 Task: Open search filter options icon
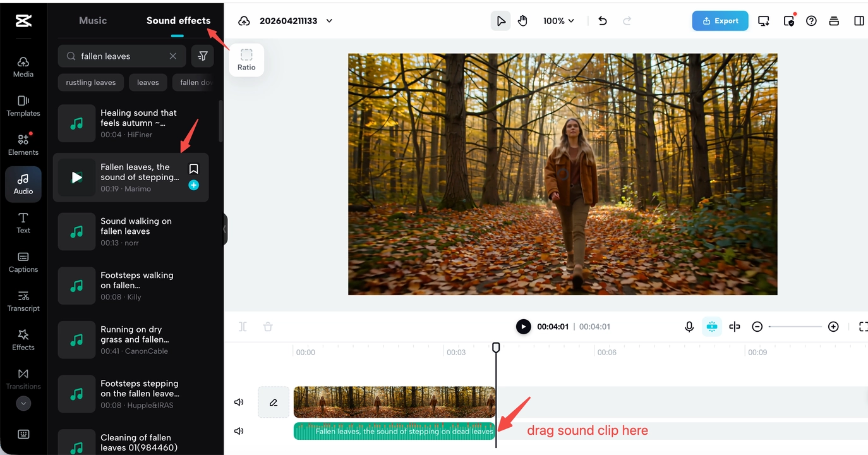(203, 56)
